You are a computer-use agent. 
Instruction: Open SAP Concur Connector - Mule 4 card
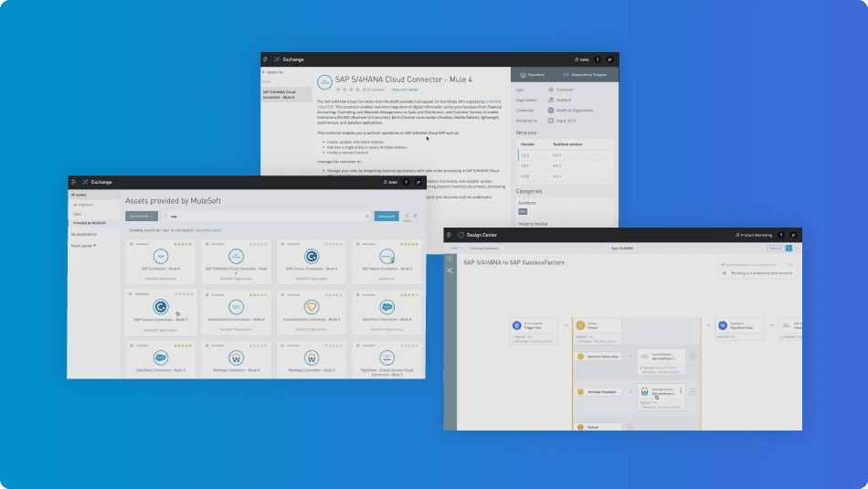(311, 261)
